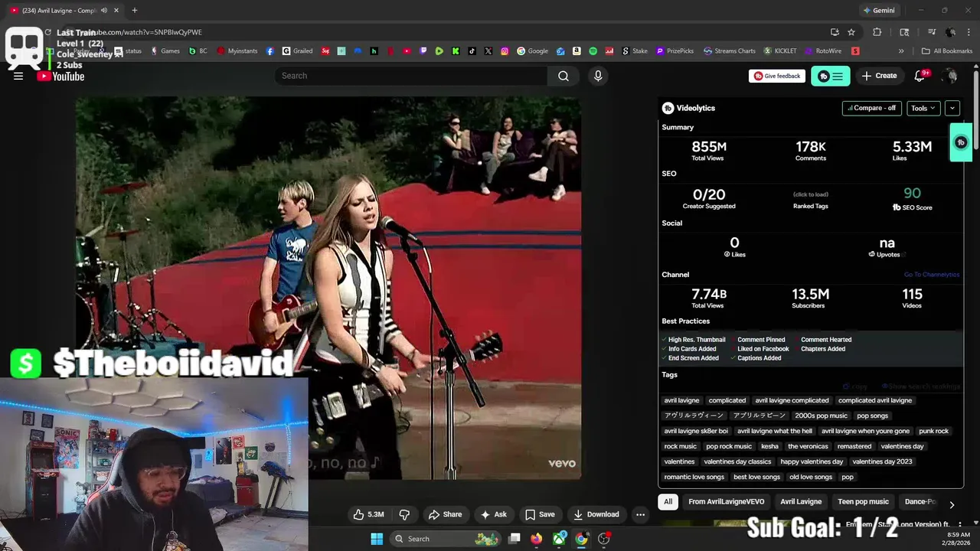980x551 pixels.
Task: Select From AvrilLavigneVEVO chip
Action: click(x=726, y=502)
